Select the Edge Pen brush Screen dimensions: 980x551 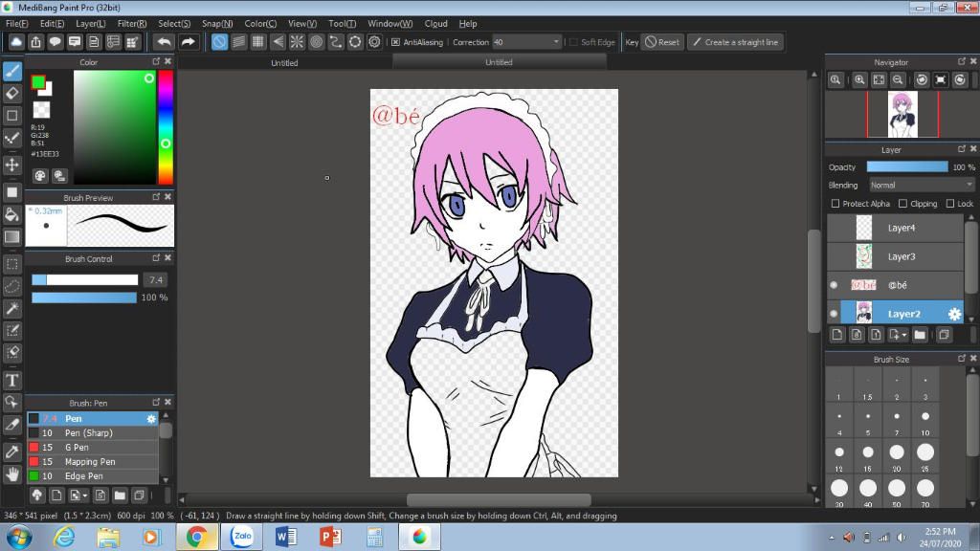[x=93, y=476]
